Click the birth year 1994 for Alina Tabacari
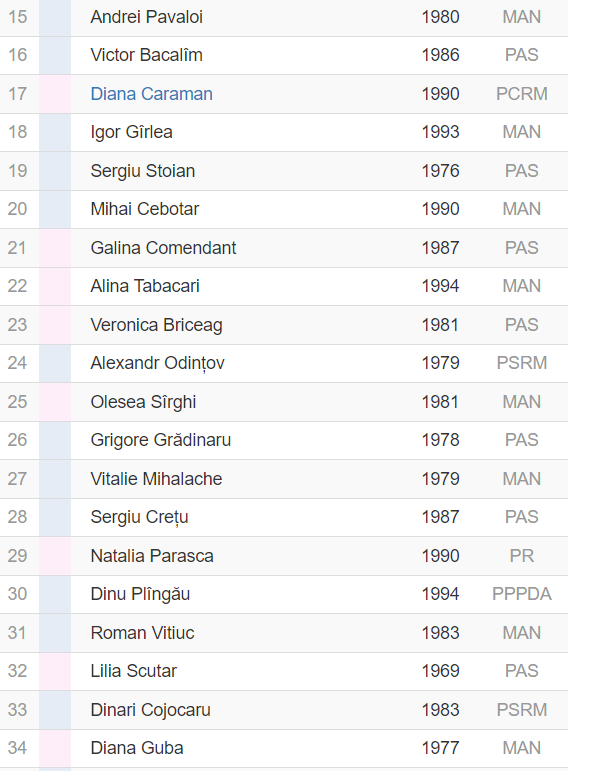Viewport: 589px width, 771px height. 441,286
